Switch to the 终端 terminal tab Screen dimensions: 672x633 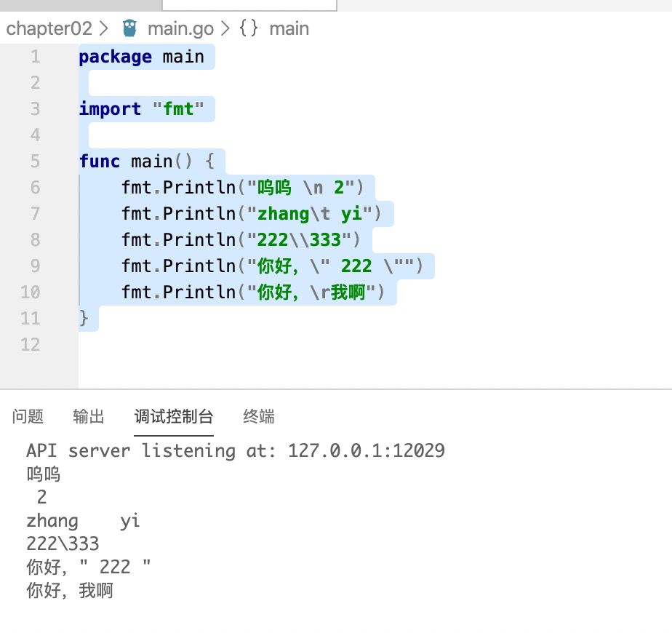pos(259,416)
